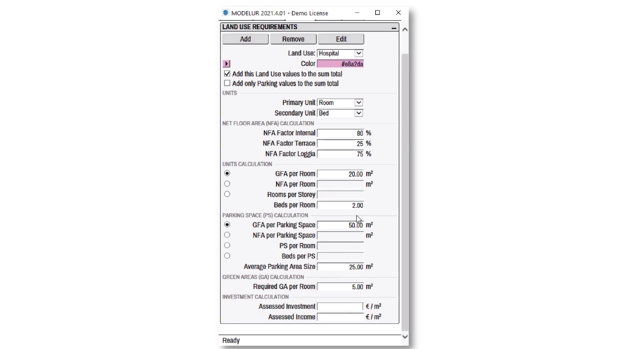
Task: Select the GFA per Parking Space radio button
Action: pos(227,225)
